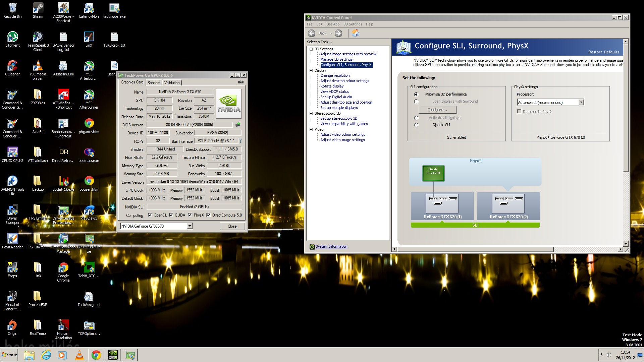Toggle the OpenCL checkbox in GPU-Z

click(150, 215)
